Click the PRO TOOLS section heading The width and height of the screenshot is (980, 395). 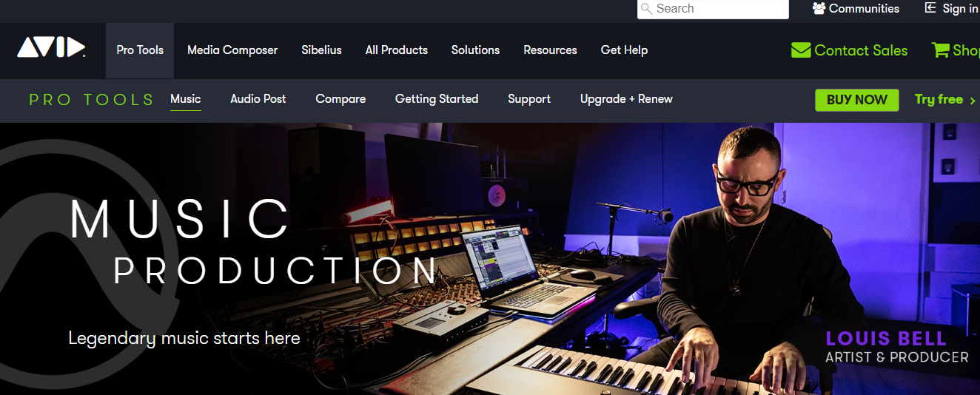[91, 100]
